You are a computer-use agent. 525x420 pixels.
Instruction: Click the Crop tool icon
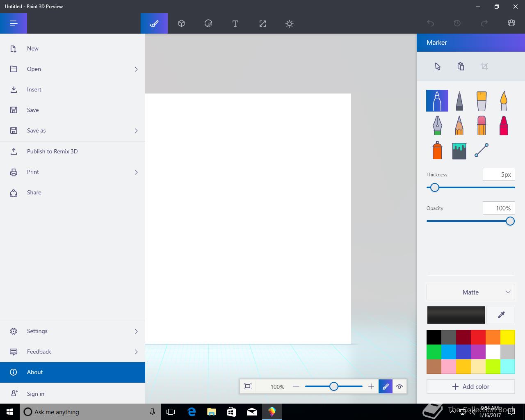(484, 66)
